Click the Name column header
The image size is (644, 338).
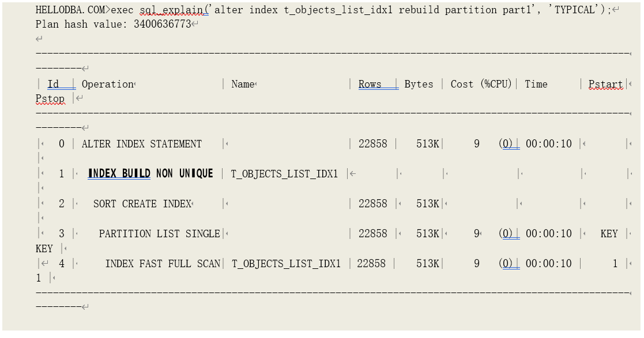coord(242,84)
